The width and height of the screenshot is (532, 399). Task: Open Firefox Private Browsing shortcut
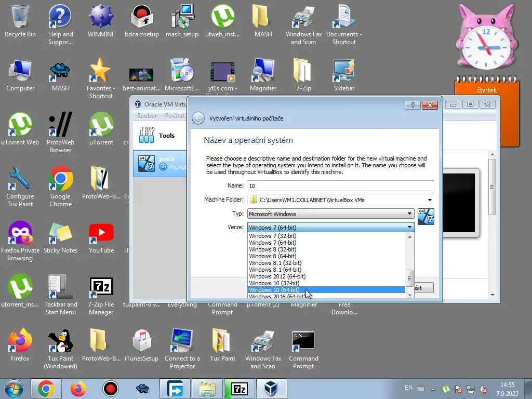(20, 240)
